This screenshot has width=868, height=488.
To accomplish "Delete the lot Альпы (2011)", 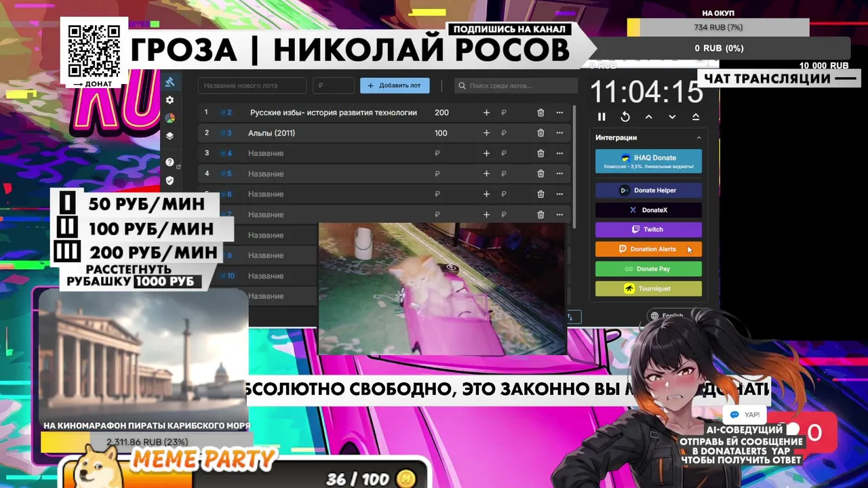I will [x=540, y=133].
